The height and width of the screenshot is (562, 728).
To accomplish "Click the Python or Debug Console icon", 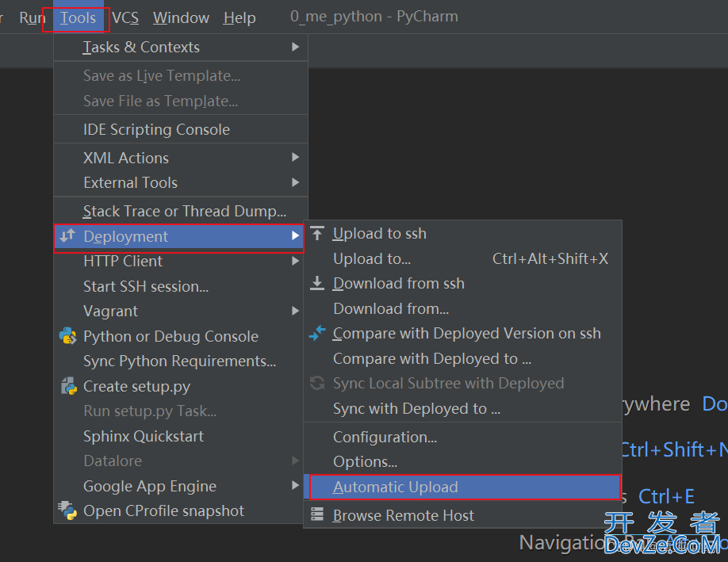I will pos(67,336).
